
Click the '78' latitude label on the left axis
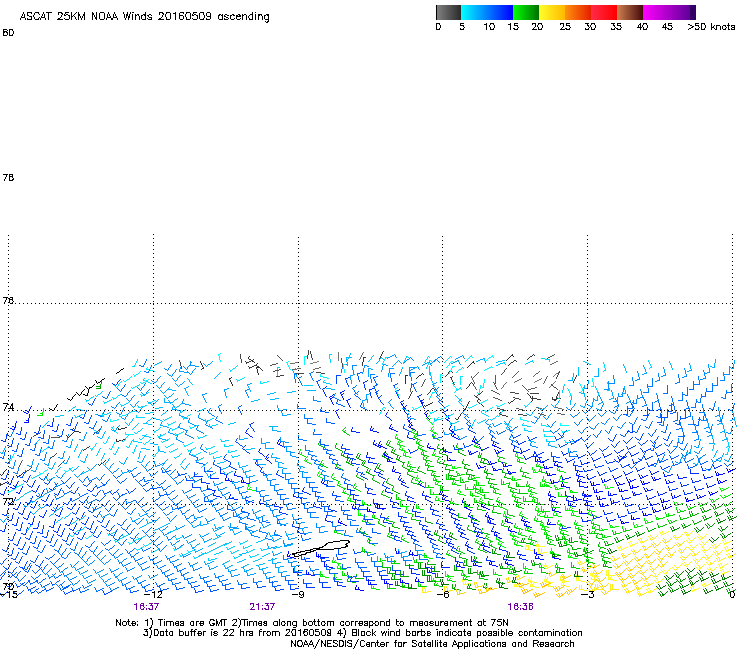[x=8, y=177]
